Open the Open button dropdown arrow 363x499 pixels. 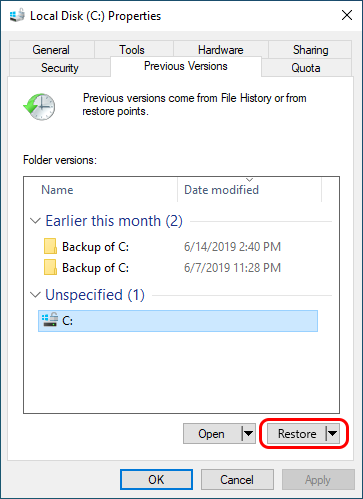click(x=248, y=434)
